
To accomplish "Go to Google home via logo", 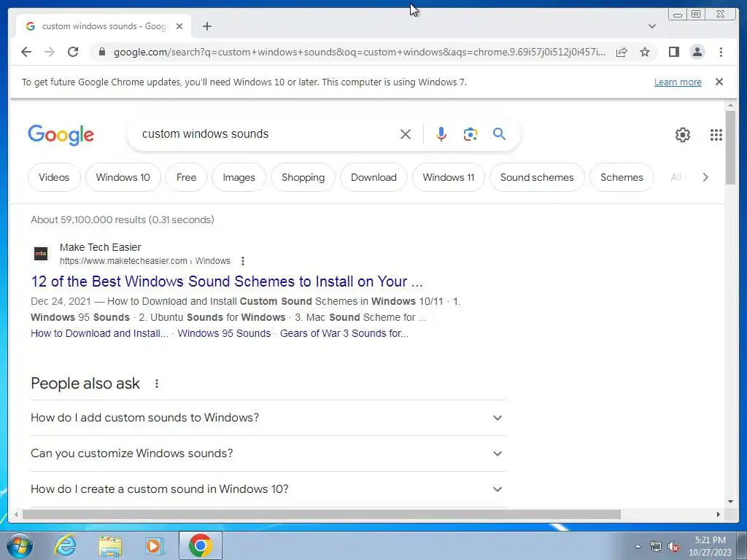I will pyautogui.click(x=61, y=135).
